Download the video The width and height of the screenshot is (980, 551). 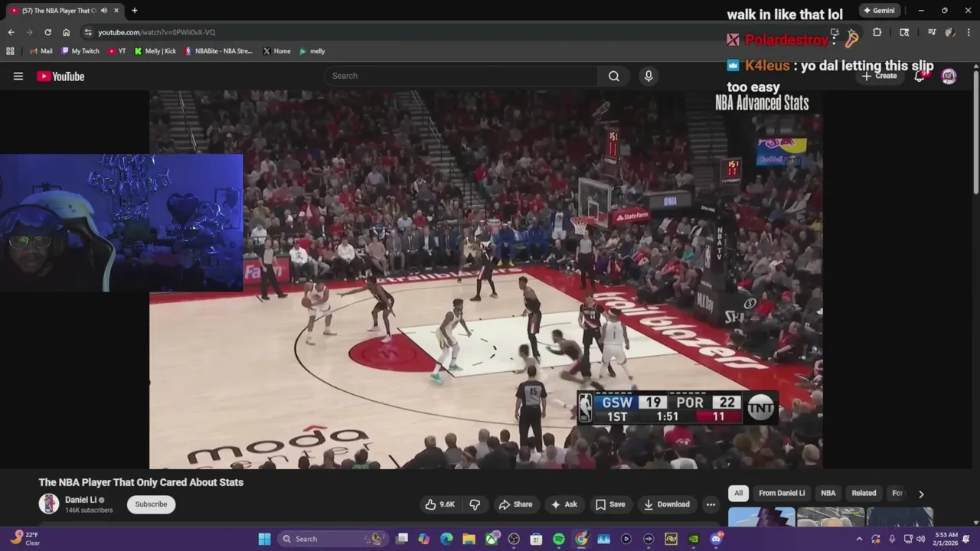pyautogui.click(x=667, y=504)
